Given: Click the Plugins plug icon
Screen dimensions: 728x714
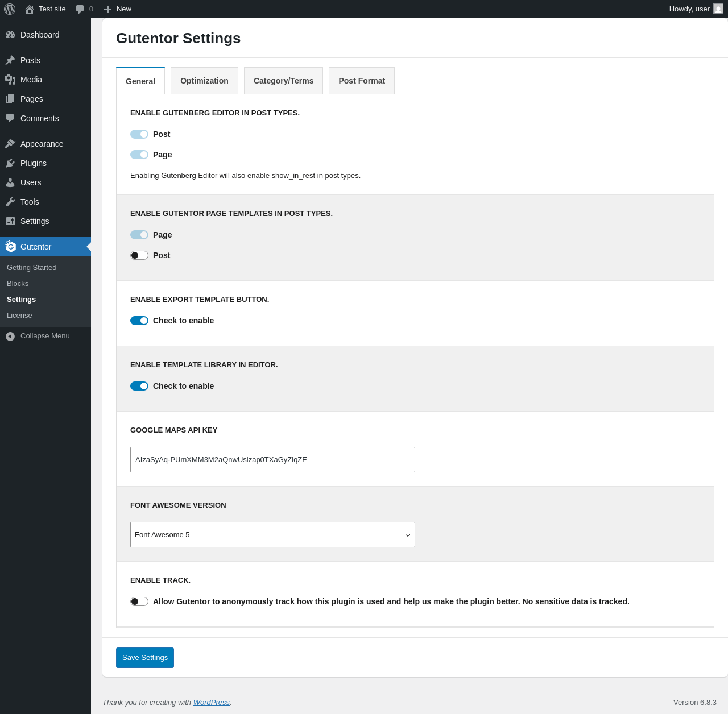Looking at the screenshot, I should point(10,163).
